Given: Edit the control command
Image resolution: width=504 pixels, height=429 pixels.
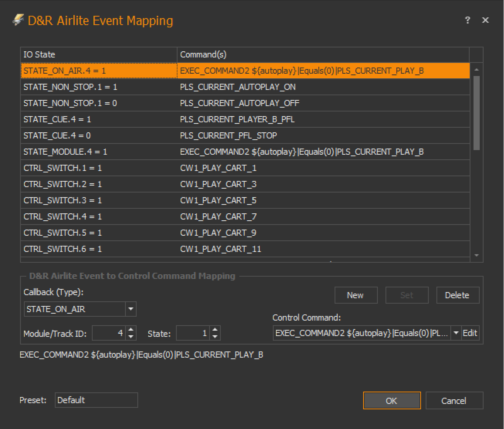Looking at the screenshot, I should point(470,333).
